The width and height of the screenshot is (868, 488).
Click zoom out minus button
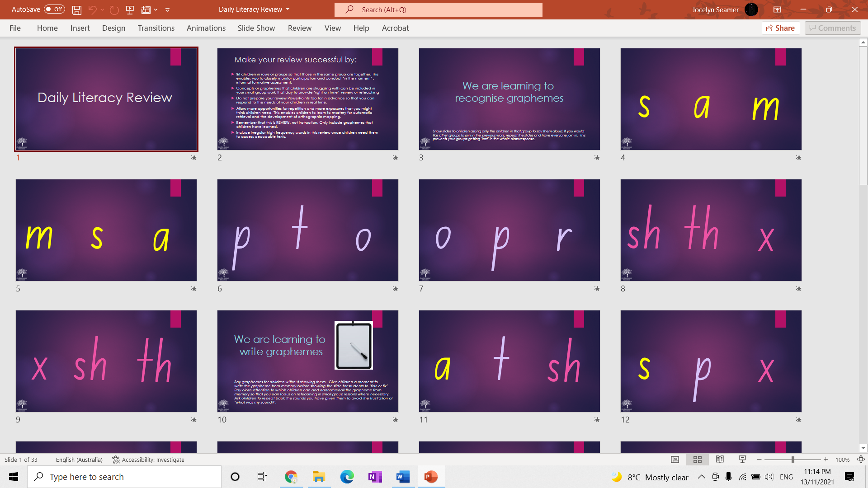(759, 460)
